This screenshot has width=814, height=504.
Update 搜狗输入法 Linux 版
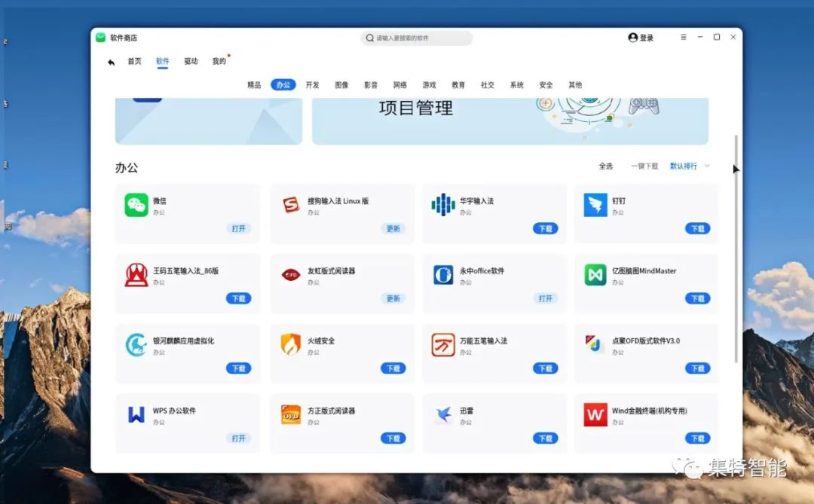[393, 228]
